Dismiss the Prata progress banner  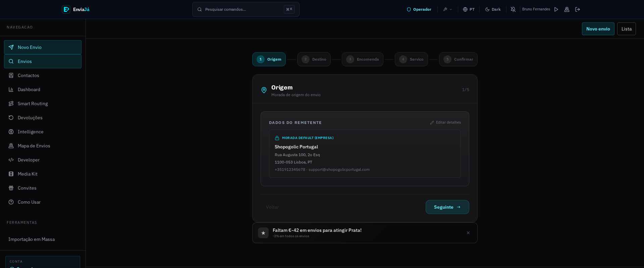coord(468,233)
